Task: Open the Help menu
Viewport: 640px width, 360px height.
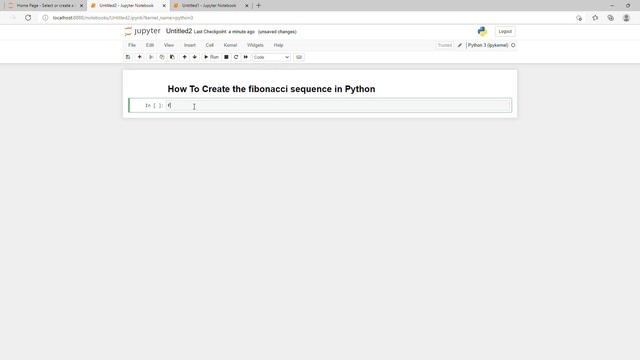Action: pos(278,45)
